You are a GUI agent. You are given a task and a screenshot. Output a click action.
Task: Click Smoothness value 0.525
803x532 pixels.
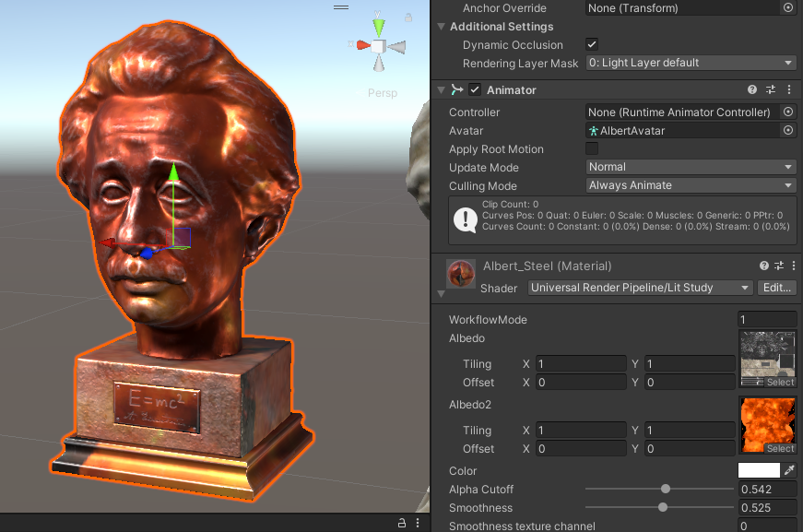(x=767, y=507)
